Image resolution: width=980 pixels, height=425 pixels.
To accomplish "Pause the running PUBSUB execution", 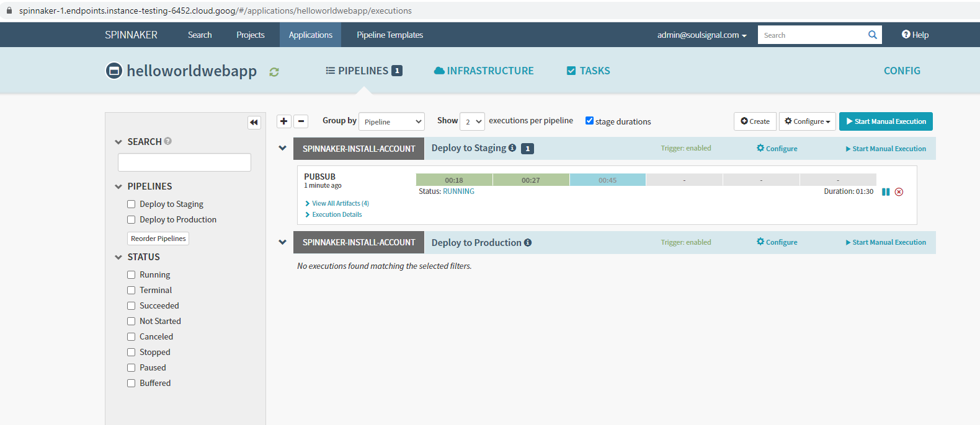I will click(x=886, y=192).
